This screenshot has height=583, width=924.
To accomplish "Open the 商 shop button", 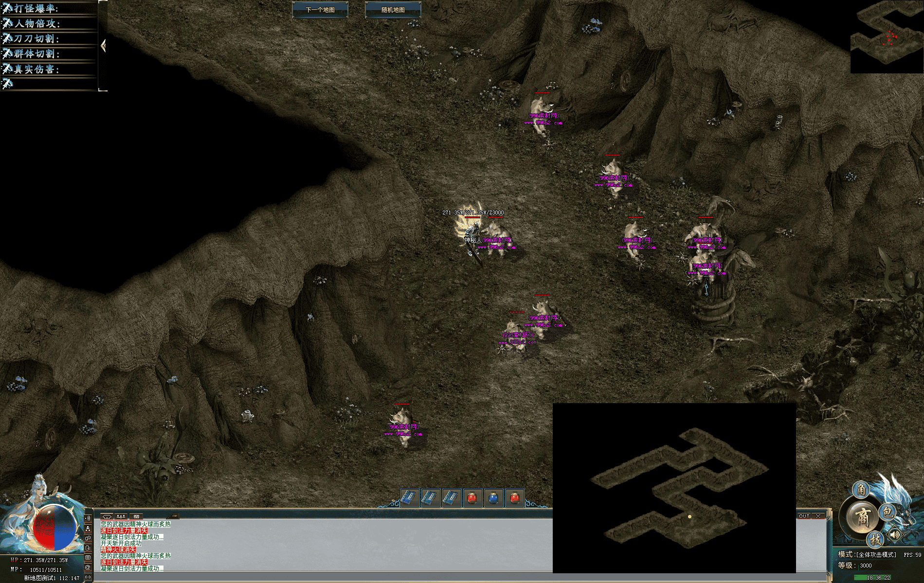I will [x=862, y=516].
